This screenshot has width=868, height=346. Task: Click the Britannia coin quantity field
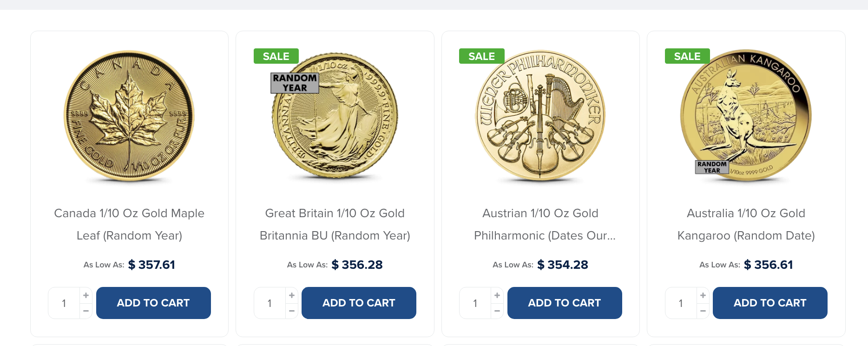click(270, 303)
